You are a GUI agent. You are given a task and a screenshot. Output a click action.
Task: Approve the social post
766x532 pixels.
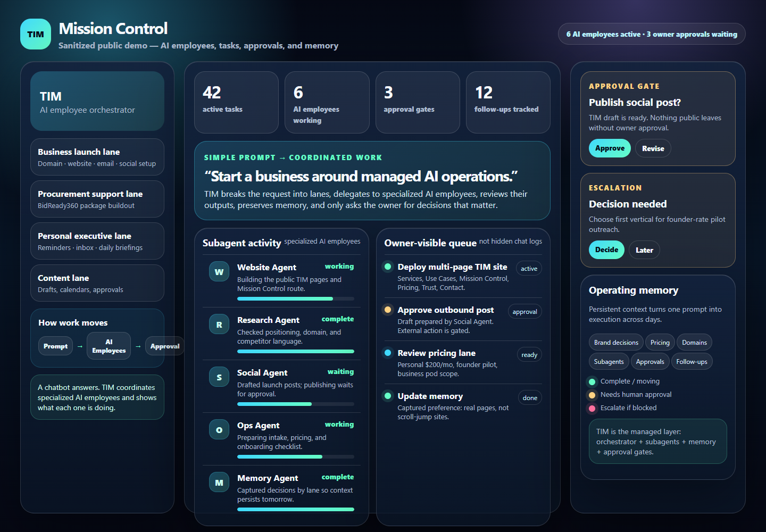(610, 148)
